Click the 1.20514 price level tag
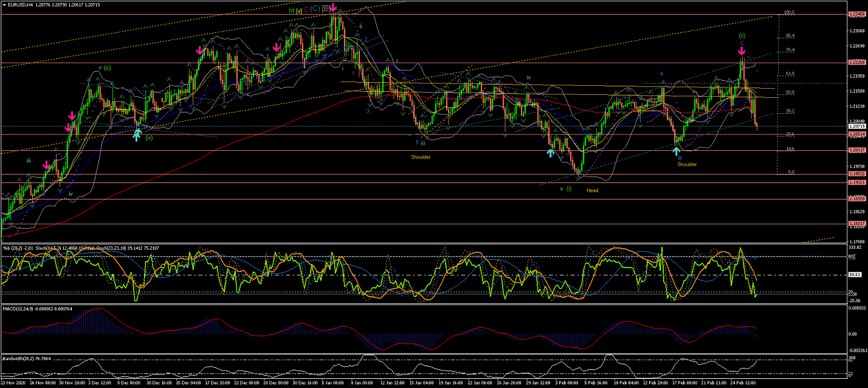Viewport: 868px width, 388px height. click(856, 134)
